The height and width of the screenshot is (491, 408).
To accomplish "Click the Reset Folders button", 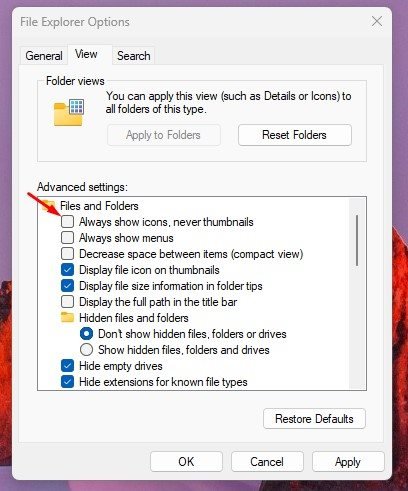I will click(x=295, y=135).
